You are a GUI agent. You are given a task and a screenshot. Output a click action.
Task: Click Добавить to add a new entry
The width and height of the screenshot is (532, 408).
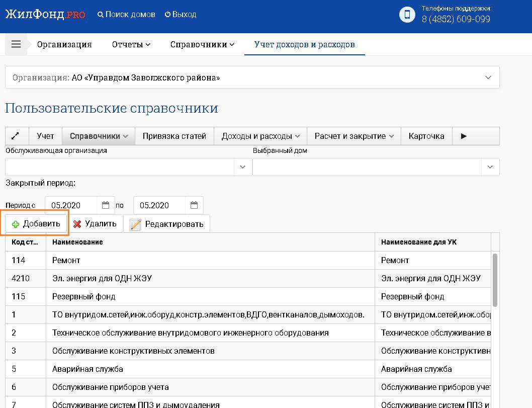coord(36,224)
